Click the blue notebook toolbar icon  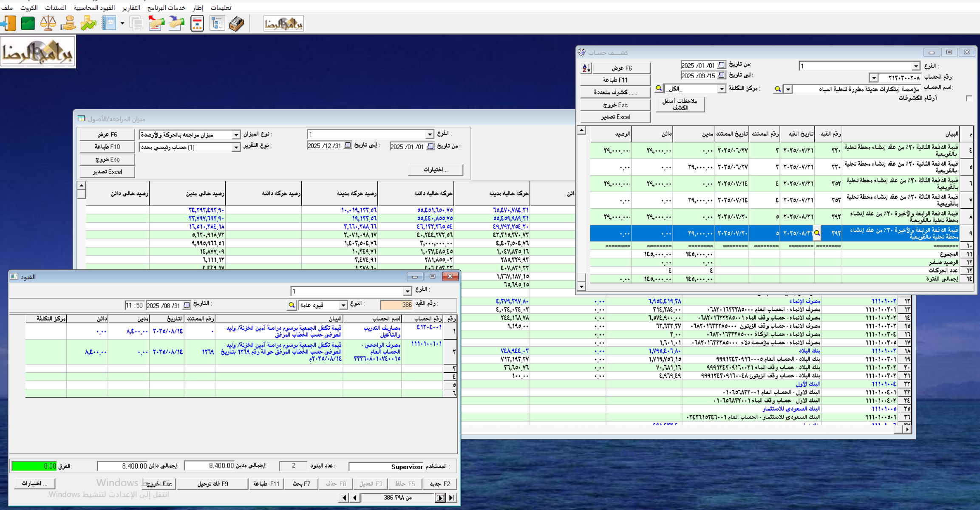click(x=109, y=23)
